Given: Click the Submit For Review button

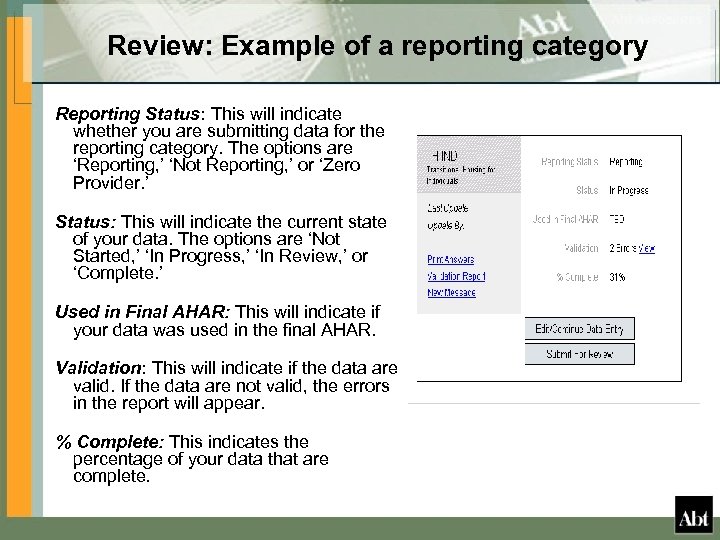Looking at the screenshot, I should click(579, 354).
